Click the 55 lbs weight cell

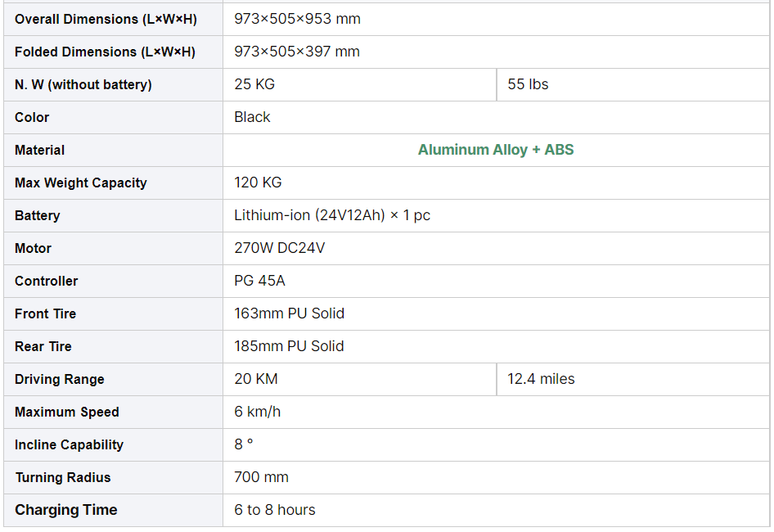pos(528,84)
